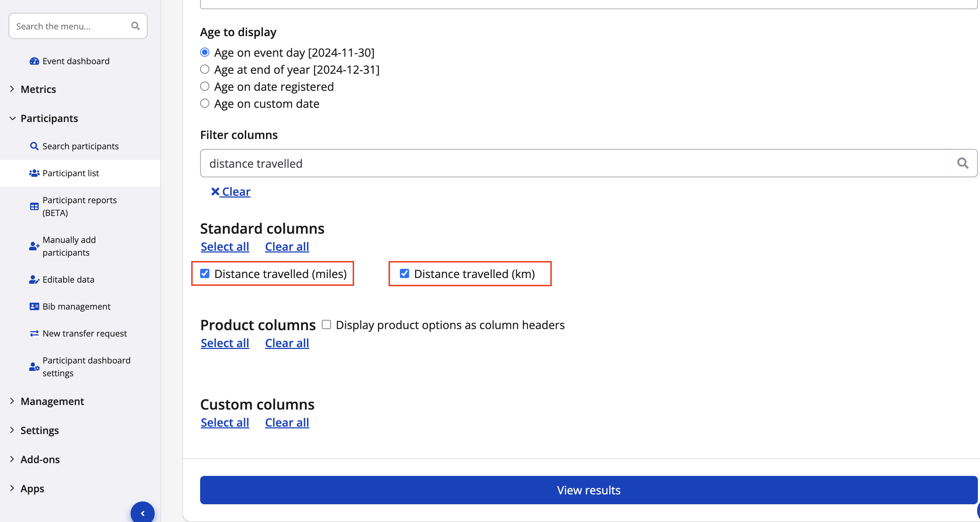
Task: Collapse the sidebar with round arrow button
Action: coord(143,513)
